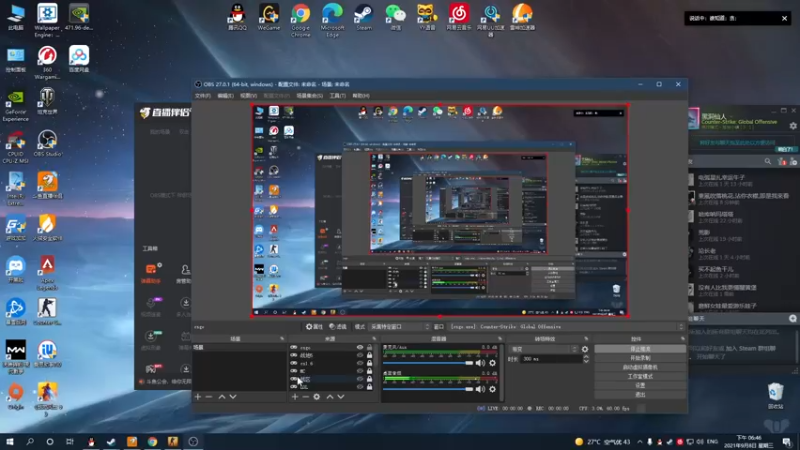
Task: Adjust the 麦克风/Aux volume slider
Action: 428,363
